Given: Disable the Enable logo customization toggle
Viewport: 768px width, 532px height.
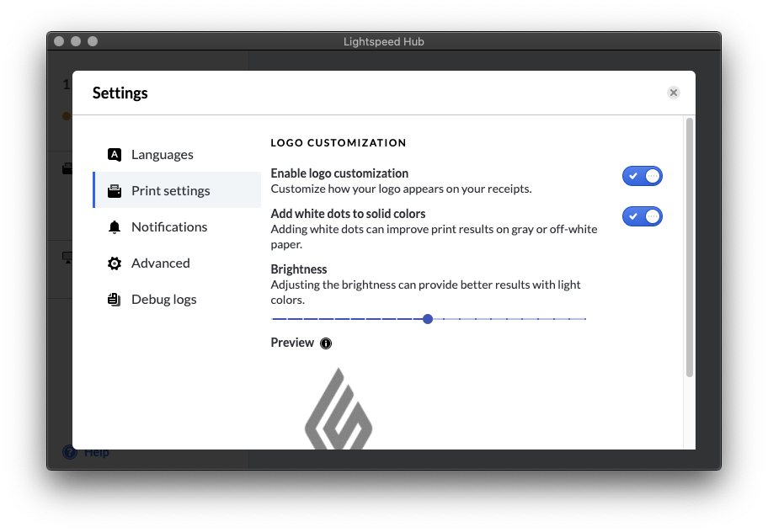Looking at the screenshot, I should pos(643,176).
